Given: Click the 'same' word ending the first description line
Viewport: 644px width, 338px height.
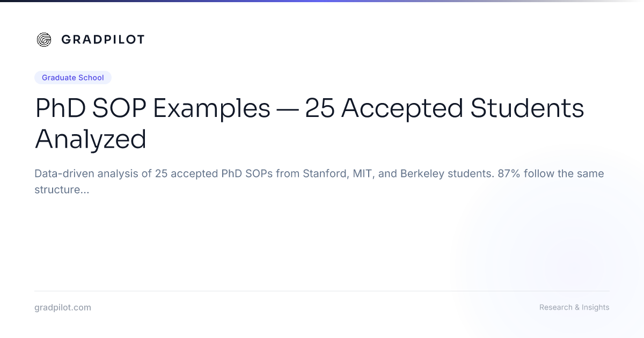Looking at the screenshot, I should [x=591, y=174].
